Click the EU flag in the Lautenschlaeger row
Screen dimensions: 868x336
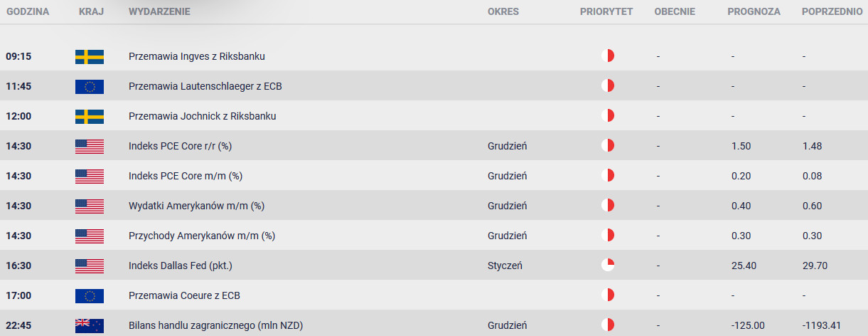coord(90,86)
